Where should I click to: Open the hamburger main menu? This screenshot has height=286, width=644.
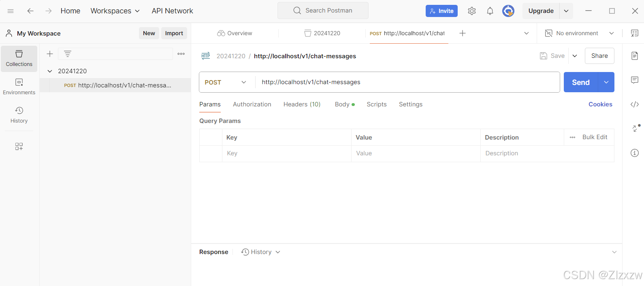(11, 11)
